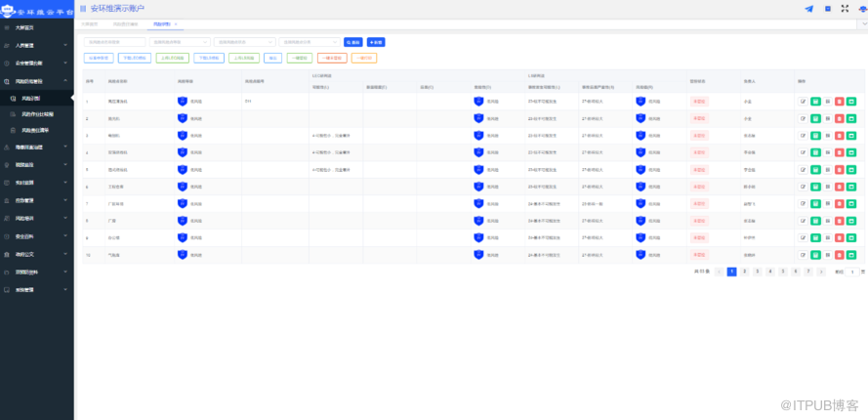Close the active 风险识别 tab
The height and width of the screenshot is (420, 868).
click(176, 23)
